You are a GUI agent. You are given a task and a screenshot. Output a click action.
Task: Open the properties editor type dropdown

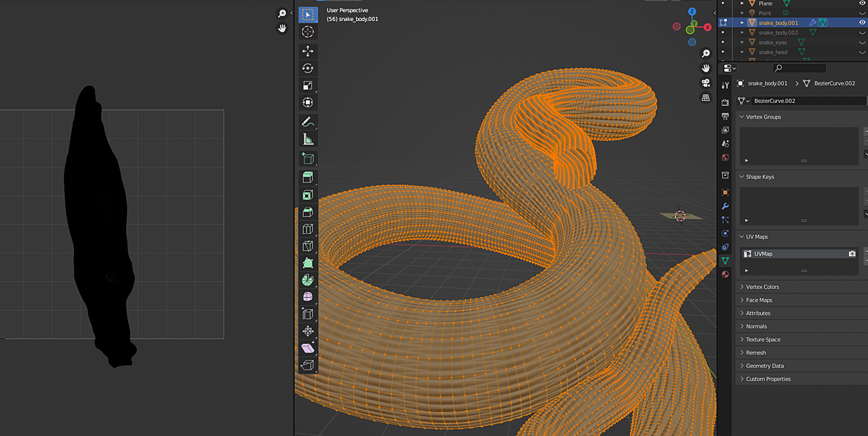click(x=730, y=68)
